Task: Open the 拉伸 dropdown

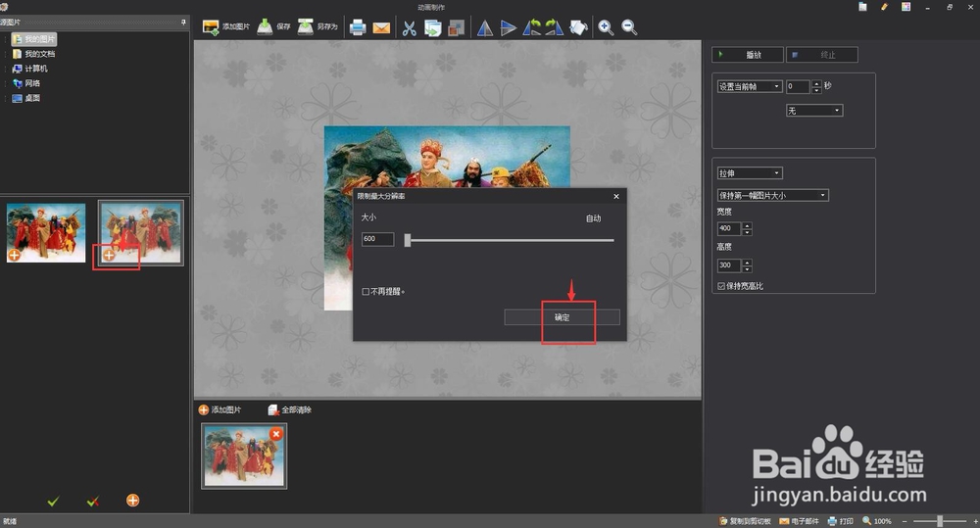Action: (x=750, y=173)
